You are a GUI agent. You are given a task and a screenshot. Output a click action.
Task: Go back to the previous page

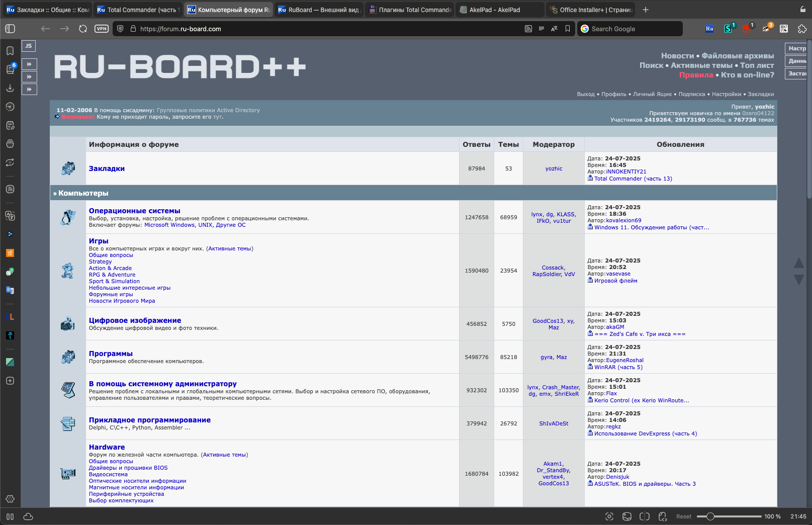click(46, 29)
